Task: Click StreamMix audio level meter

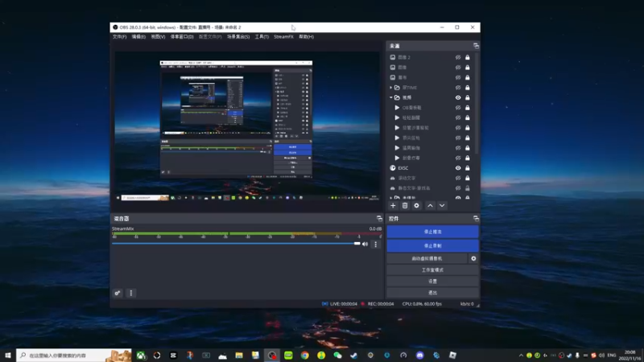Action: pyautogui.click(x=246, y=233)
